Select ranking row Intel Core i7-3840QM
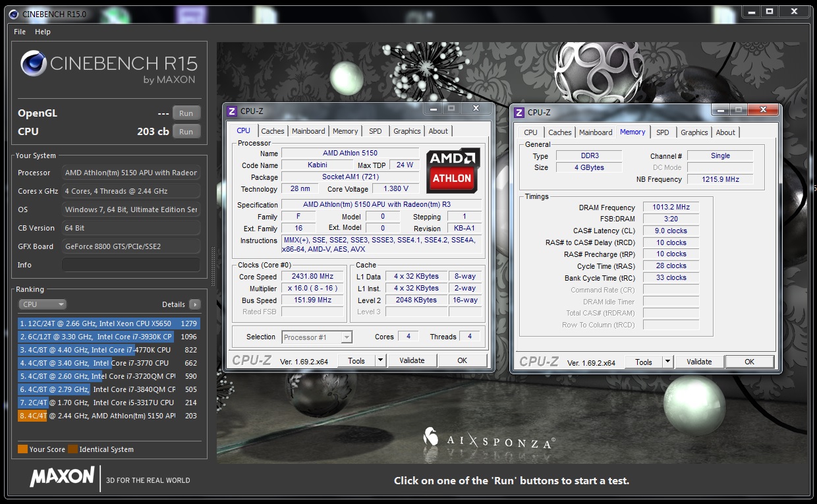The image size is (817, 504). pos(109,389)
